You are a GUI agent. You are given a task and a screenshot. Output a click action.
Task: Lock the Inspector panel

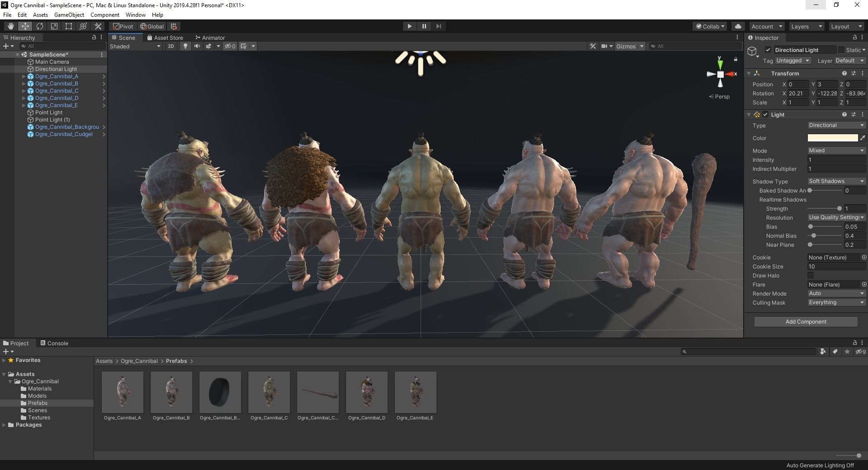pyautogui.click(x=854, y=38)
